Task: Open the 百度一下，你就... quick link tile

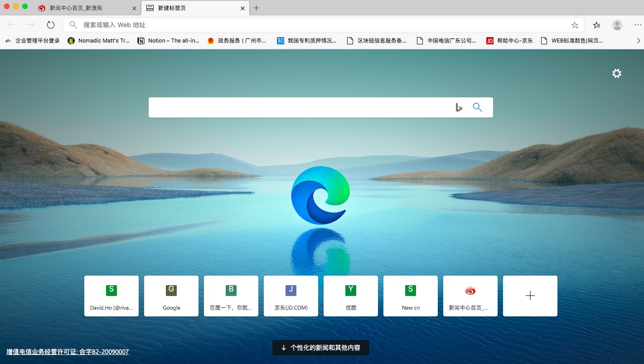Action: (x=231, y=296)
